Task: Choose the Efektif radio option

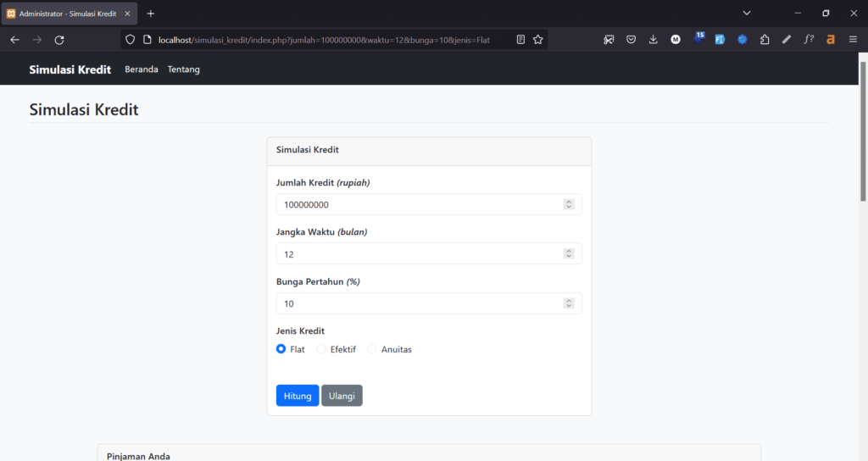Action: click(321, 349)
